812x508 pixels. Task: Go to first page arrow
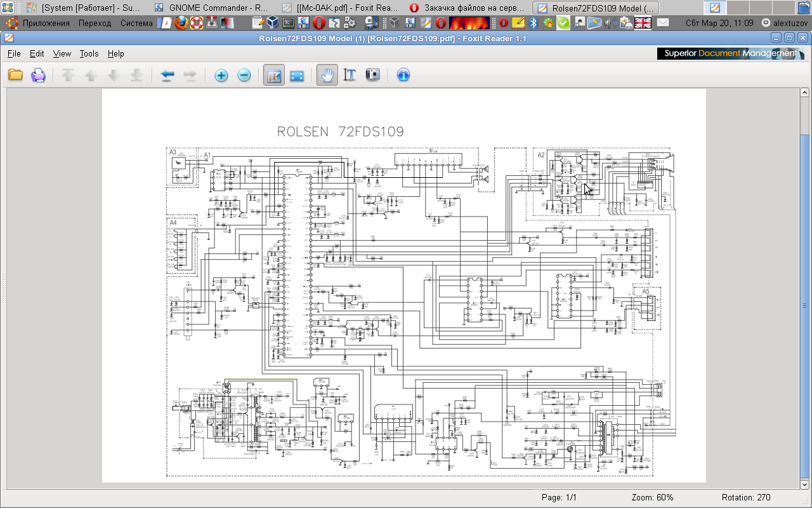[69, 75]
